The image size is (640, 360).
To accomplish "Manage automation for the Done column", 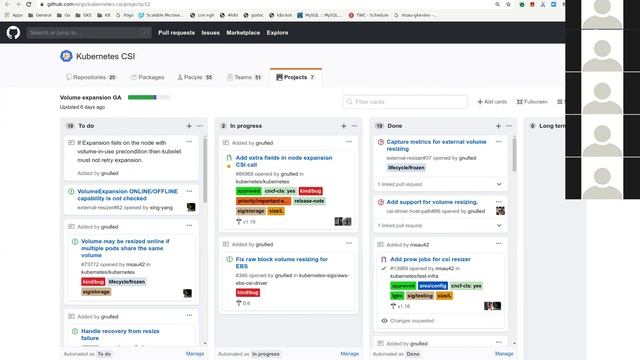I will (504, 354).
